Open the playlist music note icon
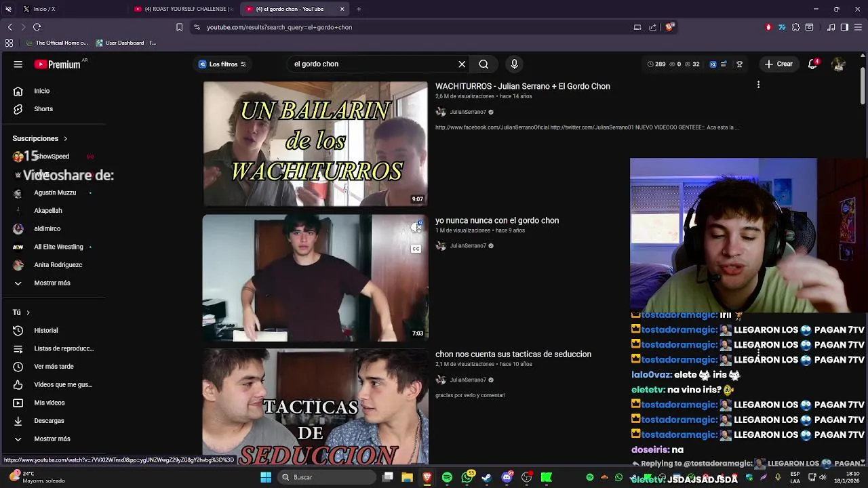868x488 pixels. tap(831, 27)
